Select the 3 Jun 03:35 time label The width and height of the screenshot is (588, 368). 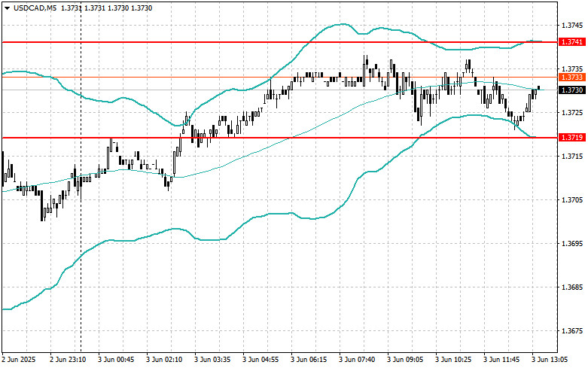tap(212, 360)
